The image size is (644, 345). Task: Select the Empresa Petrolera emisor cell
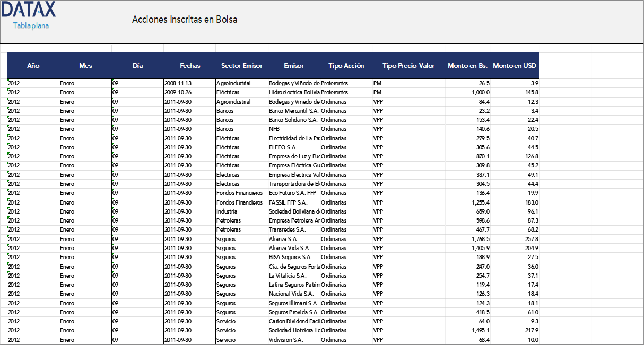294,220
